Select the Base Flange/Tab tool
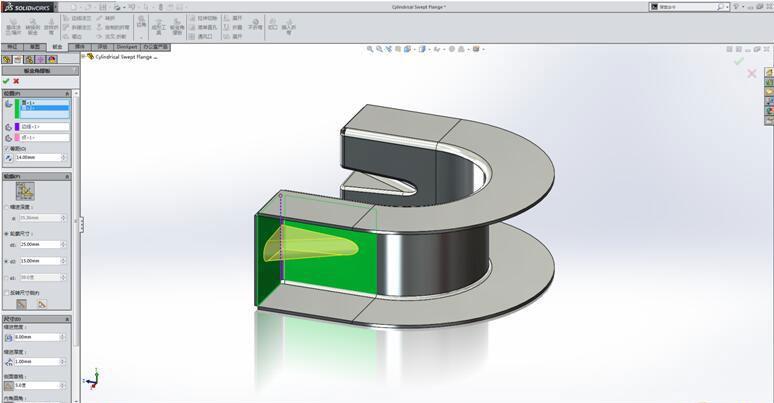The width and height of the screenshot is (774, 403). pyautogui.click(x=13, y=27)
